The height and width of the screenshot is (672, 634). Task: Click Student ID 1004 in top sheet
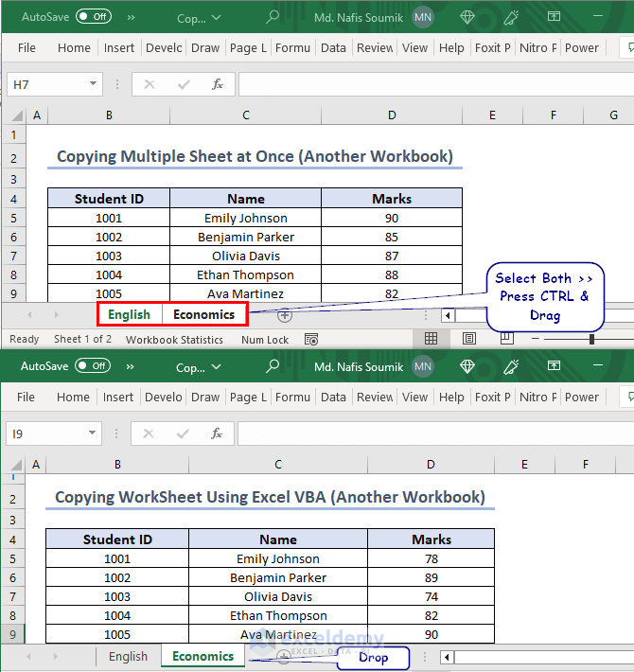[109, 274]
